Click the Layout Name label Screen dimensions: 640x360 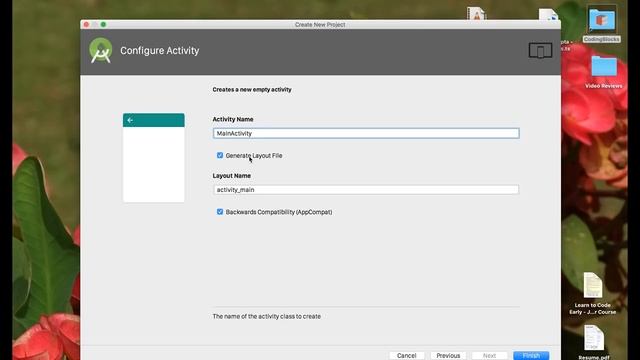(x=231, y=176)
